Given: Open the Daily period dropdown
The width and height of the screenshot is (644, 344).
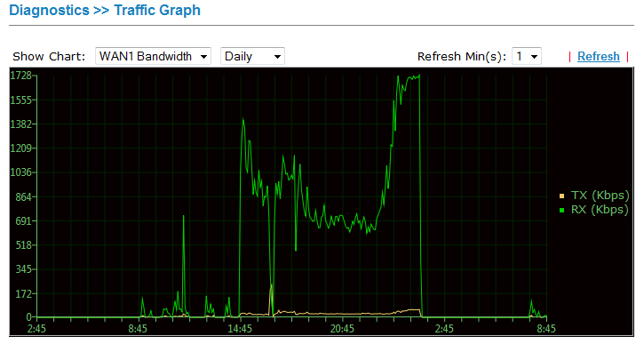Looking at the screenshot, I should [252, 56].
